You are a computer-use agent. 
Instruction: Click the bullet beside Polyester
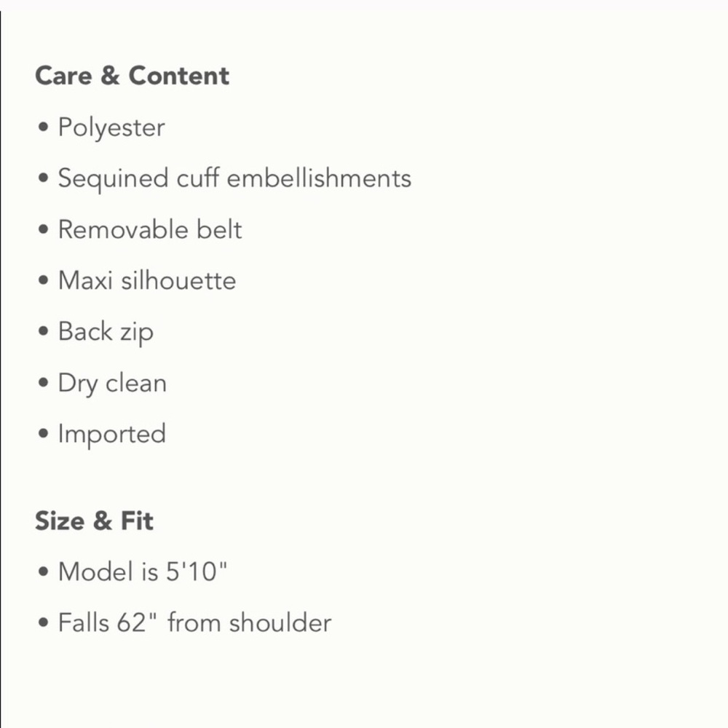(43, 127)
